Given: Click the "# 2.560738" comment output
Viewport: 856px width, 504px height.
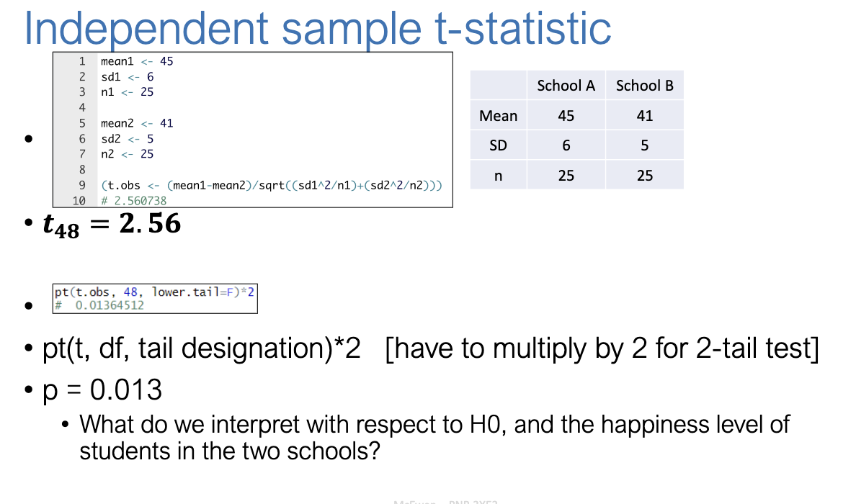Looking at the screenshot, I should (133, 201).
